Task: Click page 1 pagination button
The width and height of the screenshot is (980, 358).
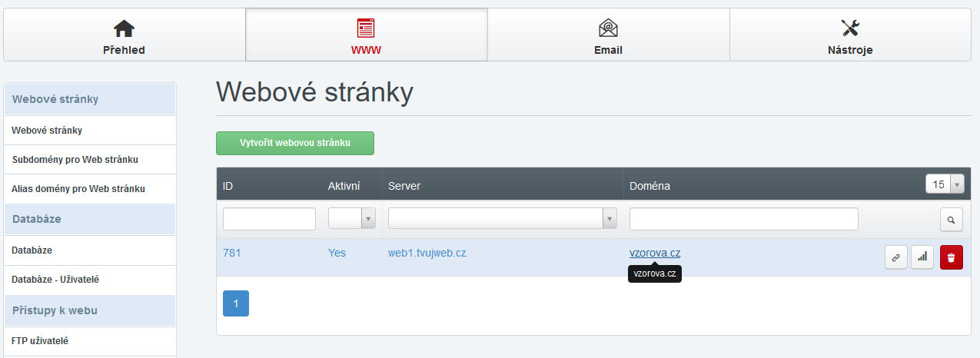Action: click(236, 303)
